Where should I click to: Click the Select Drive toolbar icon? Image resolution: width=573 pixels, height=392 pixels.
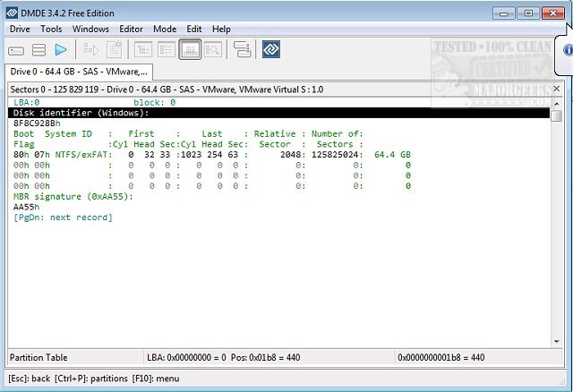(x=16, y=50)
